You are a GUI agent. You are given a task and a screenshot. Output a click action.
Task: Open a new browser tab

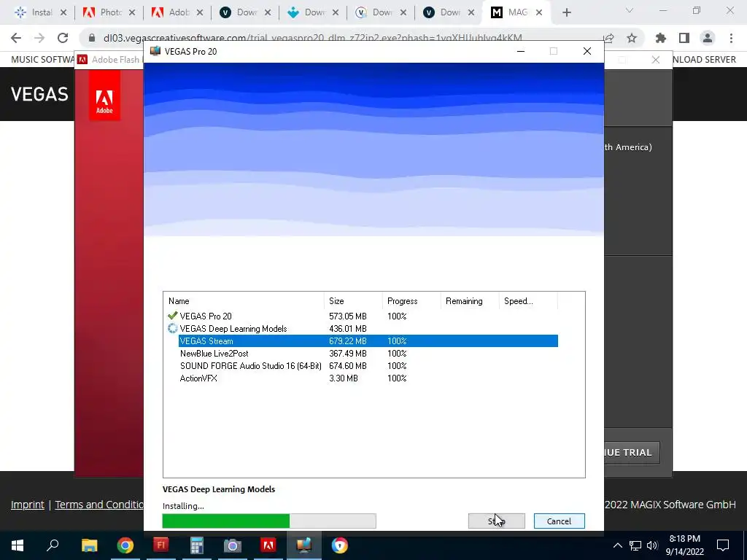tap(566, 12)
